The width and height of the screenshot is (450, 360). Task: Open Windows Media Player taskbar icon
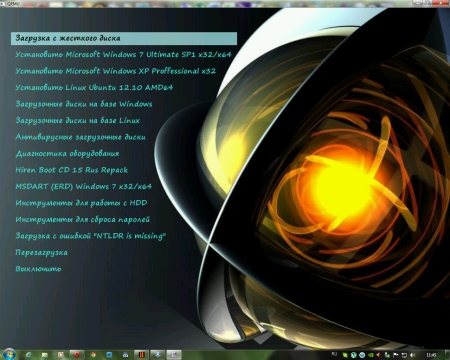point(60,355)
